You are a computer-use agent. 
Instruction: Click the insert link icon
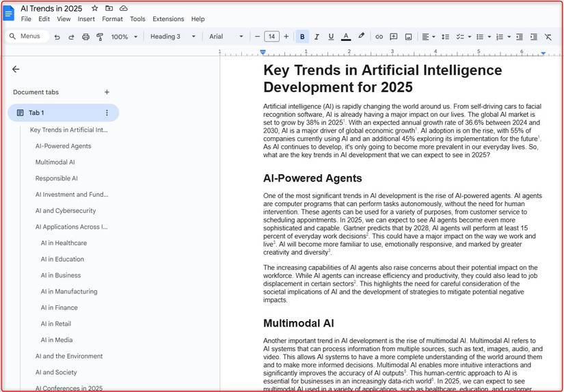379,37
